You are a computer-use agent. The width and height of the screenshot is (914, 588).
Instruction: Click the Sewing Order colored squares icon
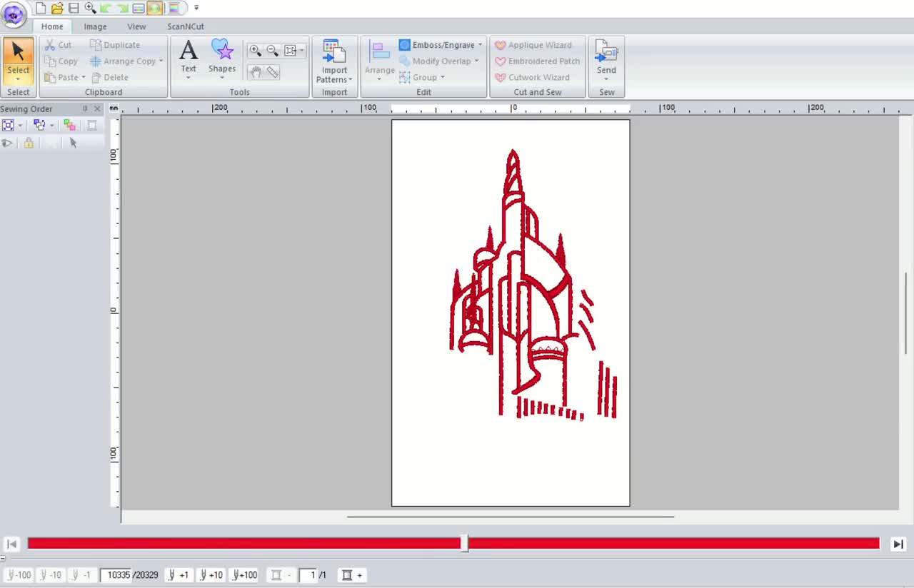coord(69,125)
